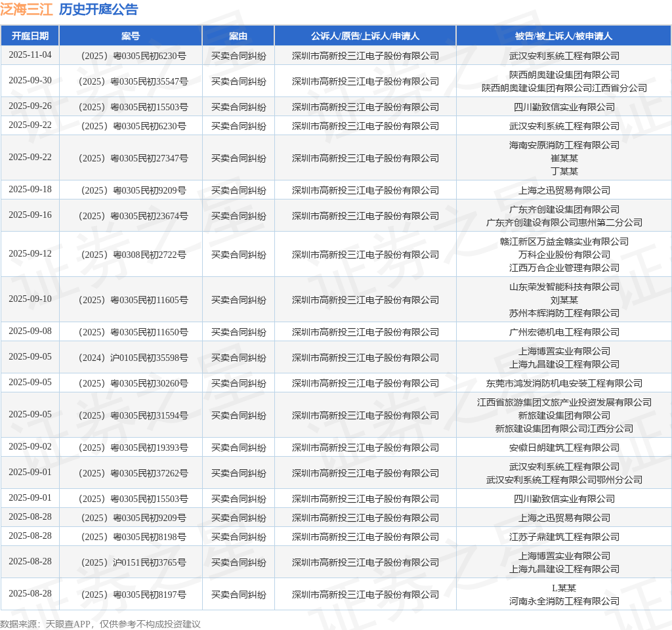Click the 公诉人/原告/上诉人/申请人 column header

pos(365,36)
